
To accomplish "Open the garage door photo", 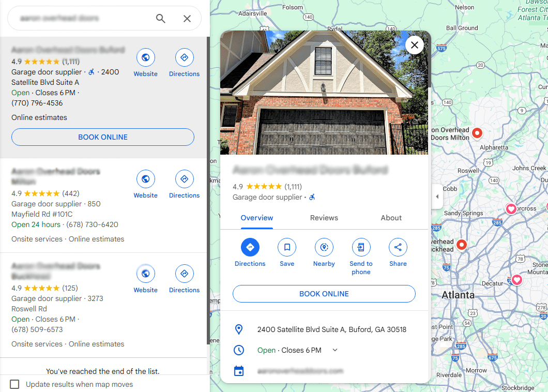I will [x=324, y=93].
